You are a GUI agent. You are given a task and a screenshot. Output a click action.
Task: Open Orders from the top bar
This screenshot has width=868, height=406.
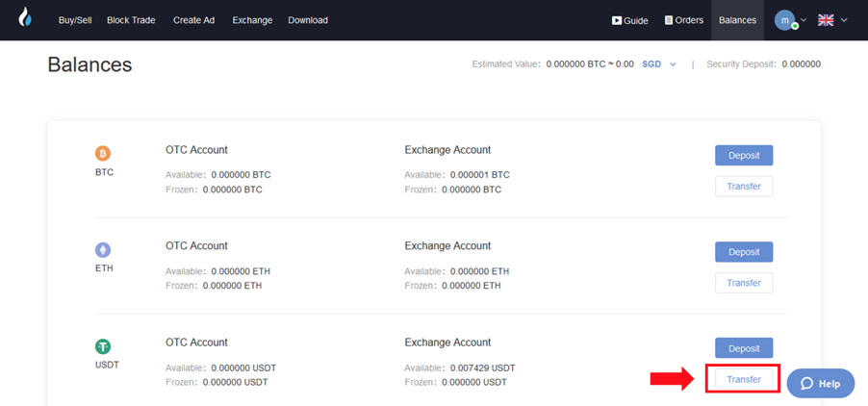point(684,20)
